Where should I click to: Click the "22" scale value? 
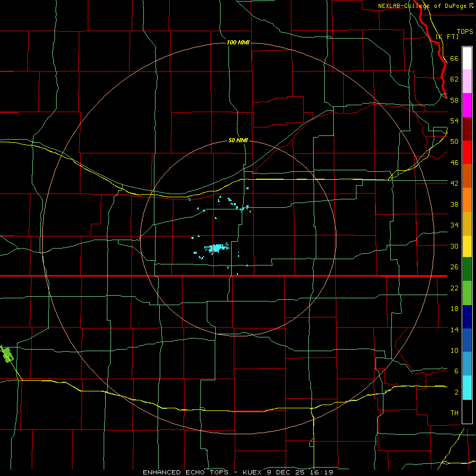click(x=454, y=288)
